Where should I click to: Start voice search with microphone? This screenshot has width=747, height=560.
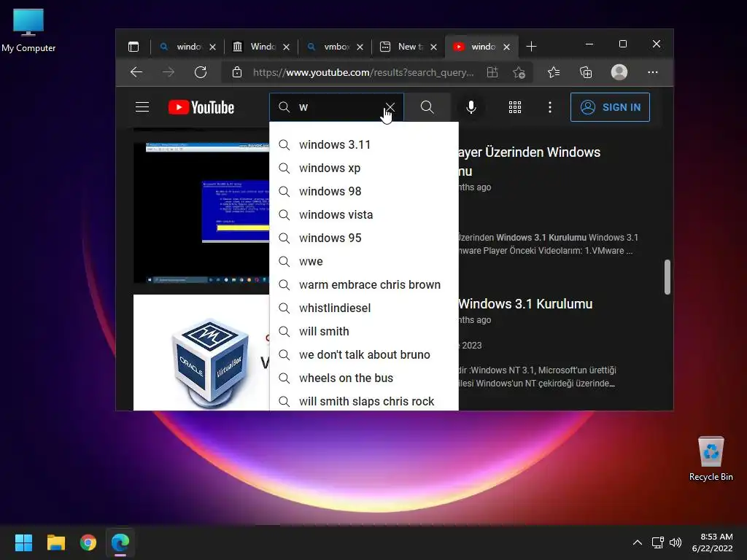pos(471,107)
